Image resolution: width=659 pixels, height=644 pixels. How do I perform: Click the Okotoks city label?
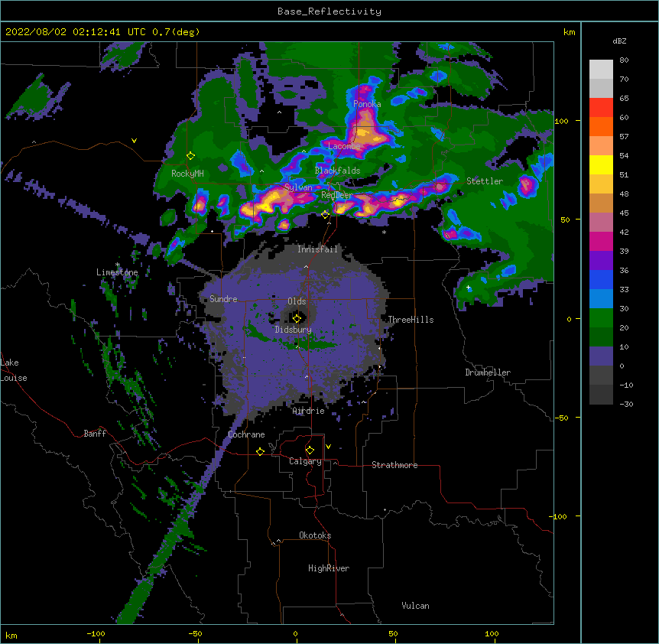point(315,535)
